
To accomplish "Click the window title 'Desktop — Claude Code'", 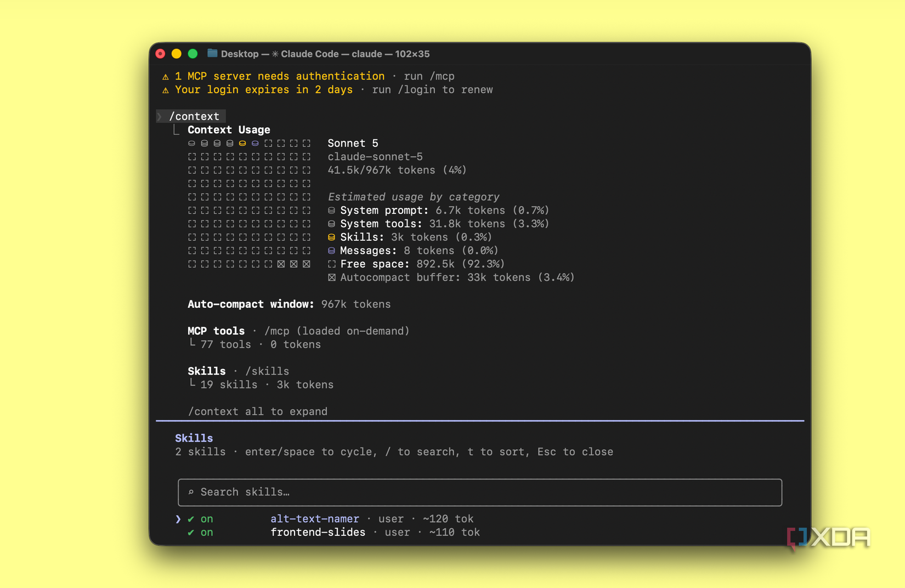I will [325, 54].
